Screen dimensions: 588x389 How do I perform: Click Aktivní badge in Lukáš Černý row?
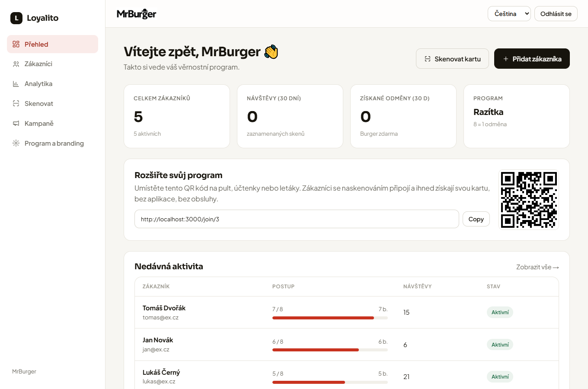(x=500, y=377)
